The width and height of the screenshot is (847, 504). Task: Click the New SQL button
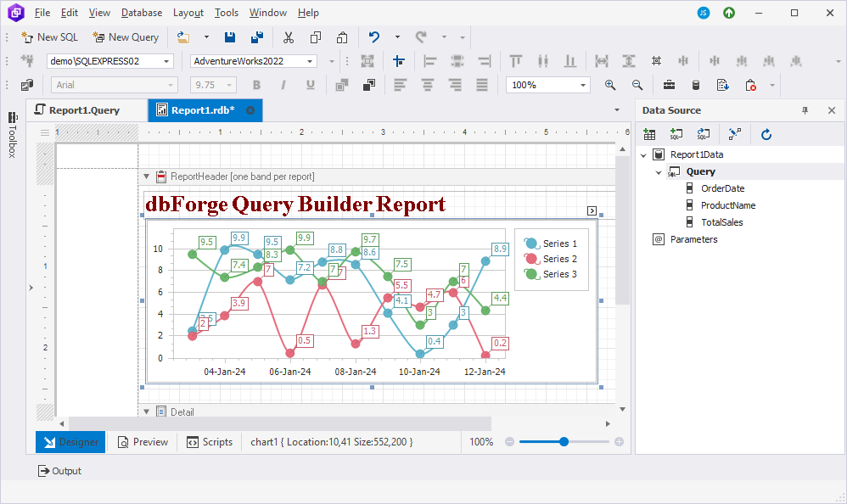tap(50, 37)
